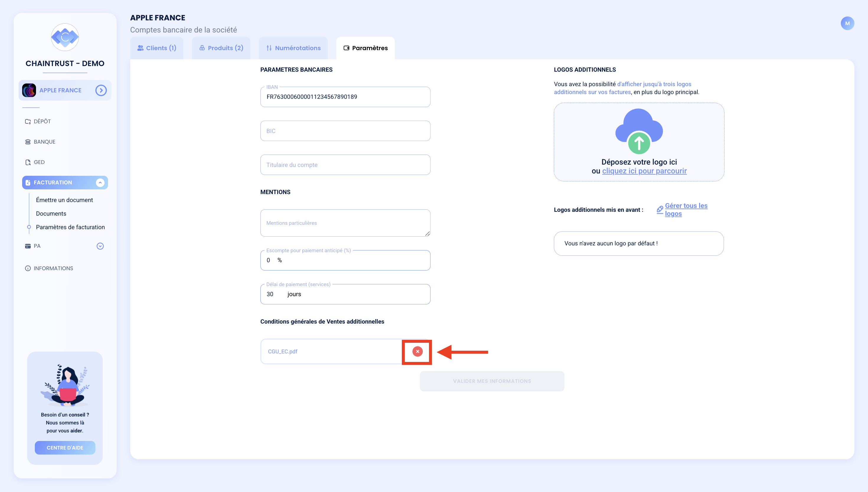Click the FACTURATION invoice icon
The height and width of the screenshot is (492, 868).
(28, 183)
